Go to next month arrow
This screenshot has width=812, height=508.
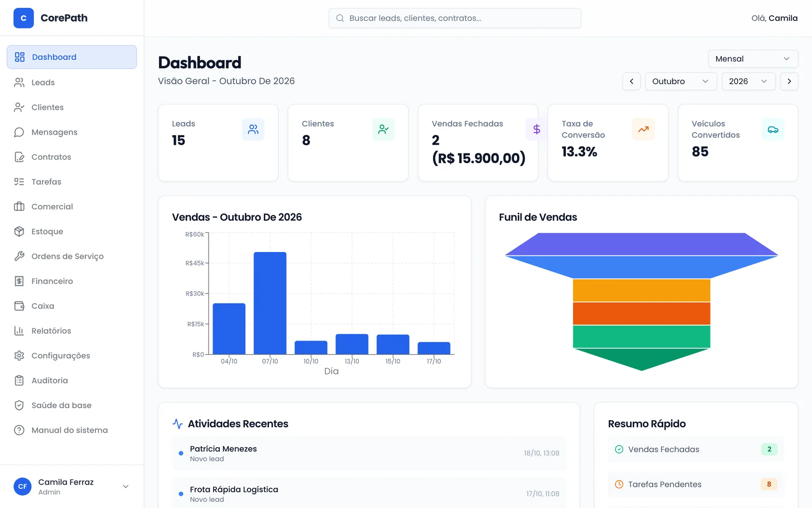click(x=789, y=81)
